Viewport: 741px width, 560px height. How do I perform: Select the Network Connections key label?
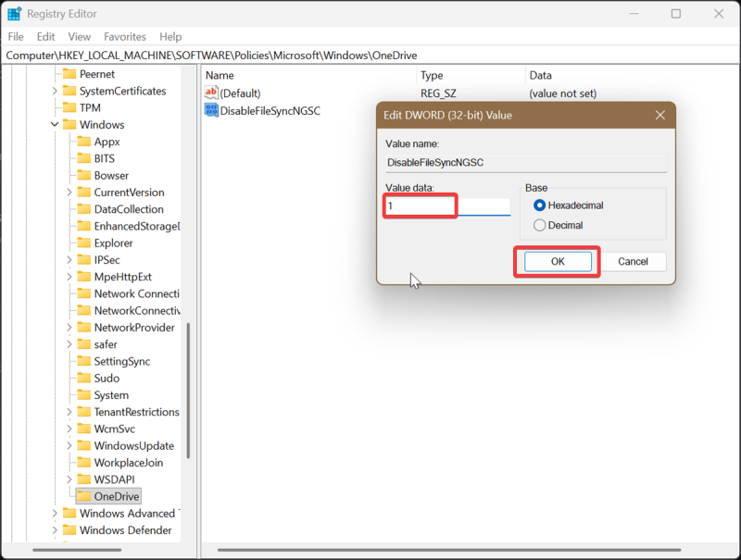[136, 293]
